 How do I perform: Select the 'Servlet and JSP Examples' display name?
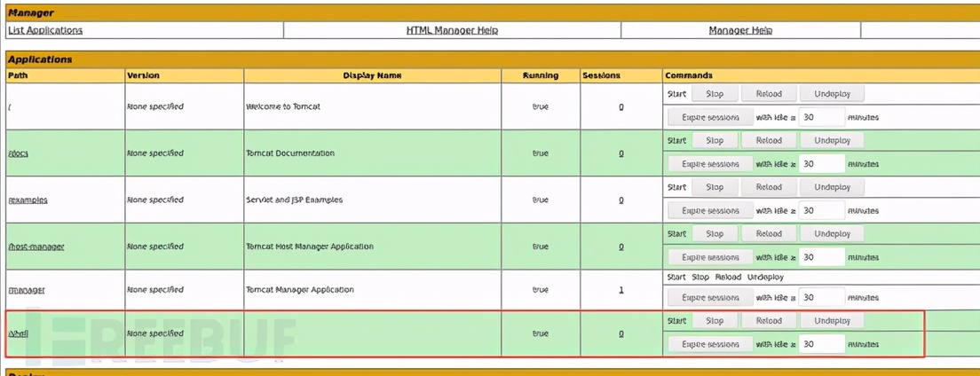click(x=295, y=200)
